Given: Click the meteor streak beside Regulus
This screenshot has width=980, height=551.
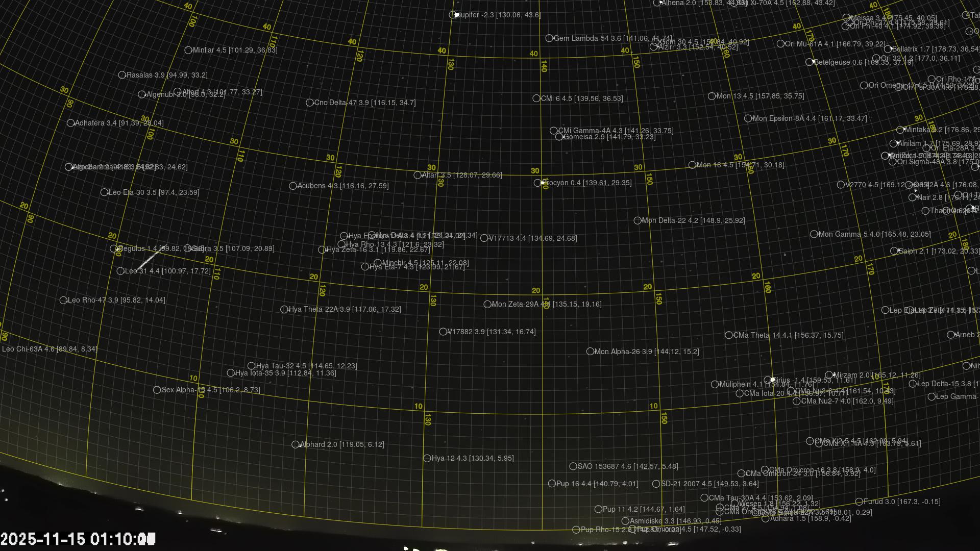Looking at the screenshot, I should [152, 257].
